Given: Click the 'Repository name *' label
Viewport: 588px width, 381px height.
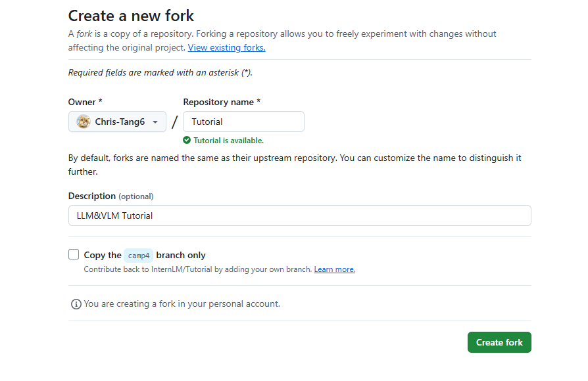Looking at the screenshot, I should point(222,102).
